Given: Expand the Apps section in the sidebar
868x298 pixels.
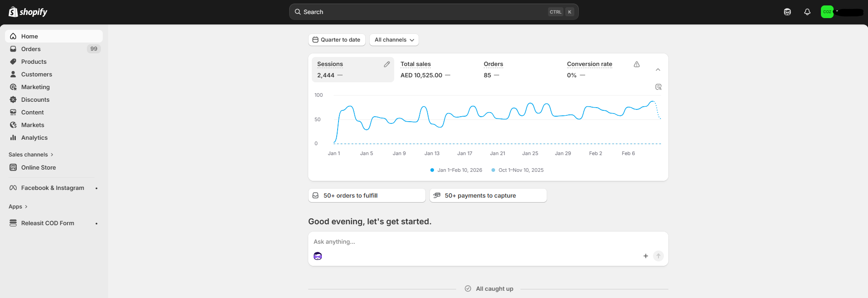Looking at the screenshot, I should pos(18,207).
